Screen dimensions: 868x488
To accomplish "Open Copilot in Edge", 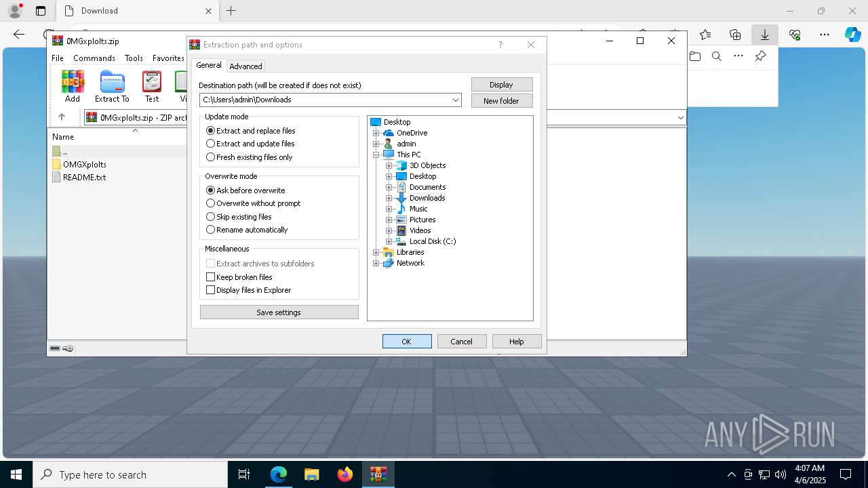I will [x=852, y=35].
